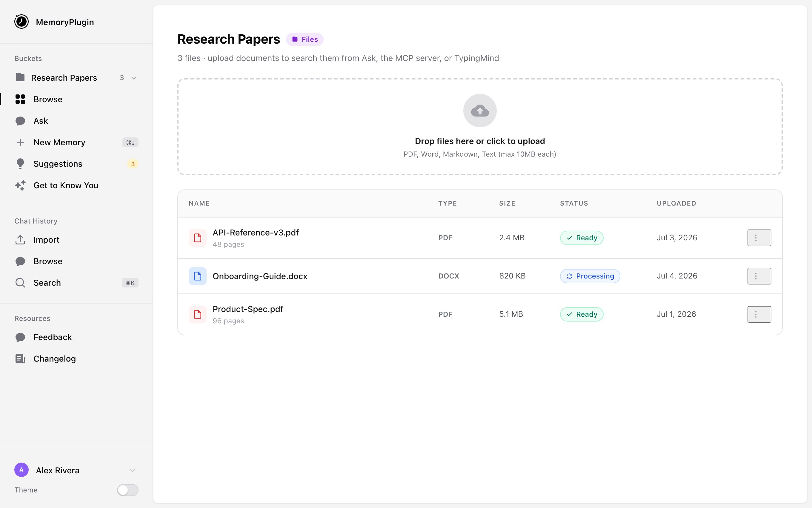Click the ⌘J shortcut badge
Viewport: 812px width, 508px height.
click(130, 143)
